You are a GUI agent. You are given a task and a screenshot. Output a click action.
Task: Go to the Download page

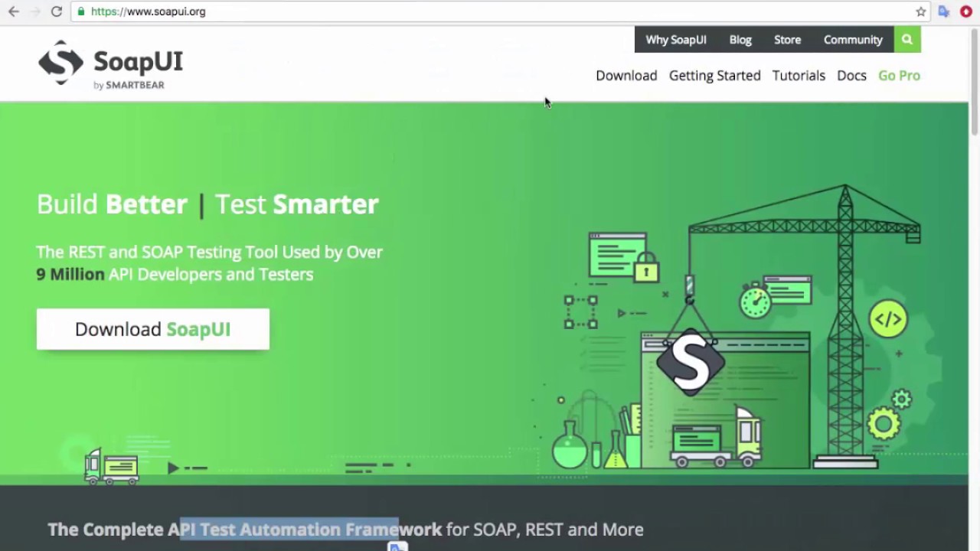click(x=626, y=75)
